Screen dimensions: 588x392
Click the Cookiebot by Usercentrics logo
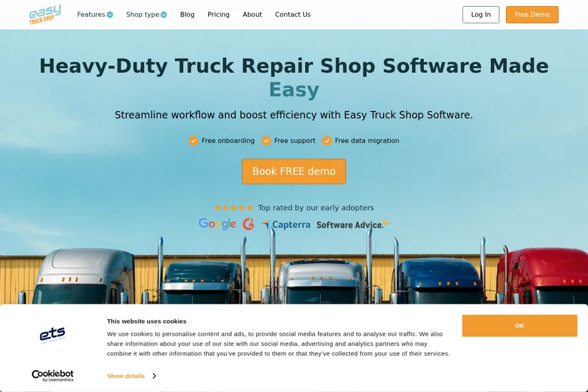(53, 375)
